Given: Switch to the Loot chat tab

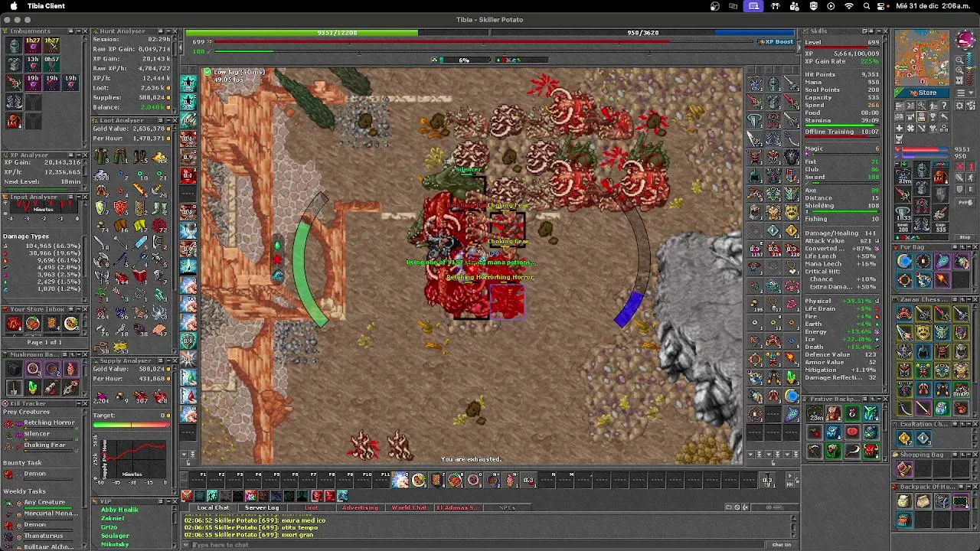Looking at the screenshot, I should coord(311,508).
